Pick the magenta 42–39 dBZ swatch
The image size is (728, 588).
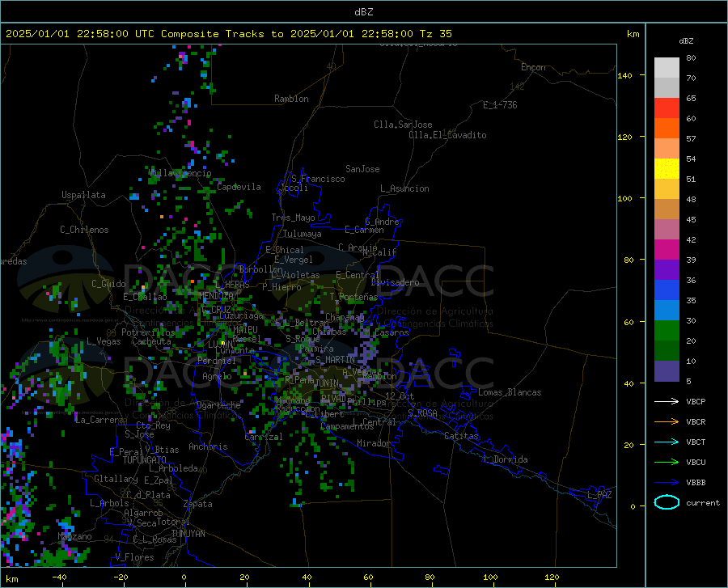coord(667,250)
